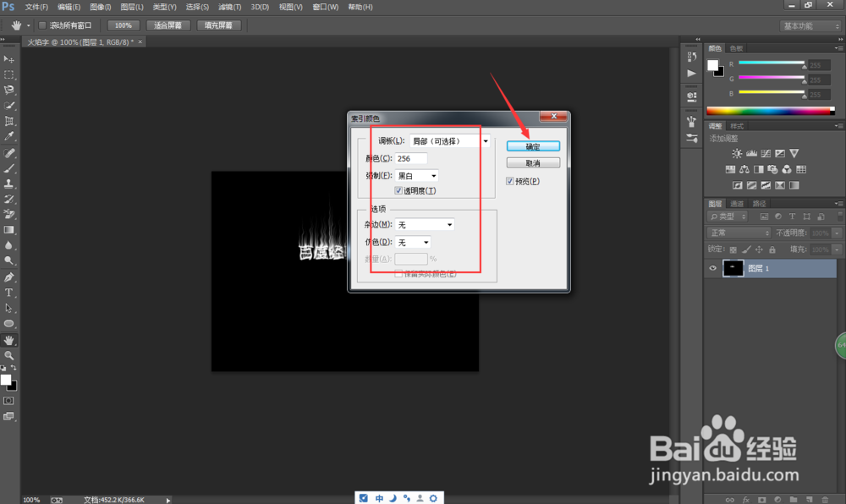Toggle Quick Mask mode icon

tap(8, 401)
